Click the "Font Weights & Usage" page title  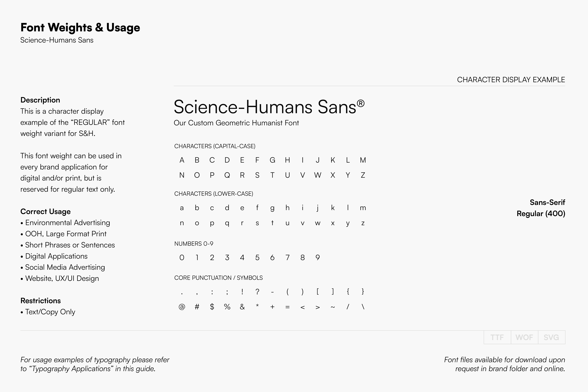(80, 28)
